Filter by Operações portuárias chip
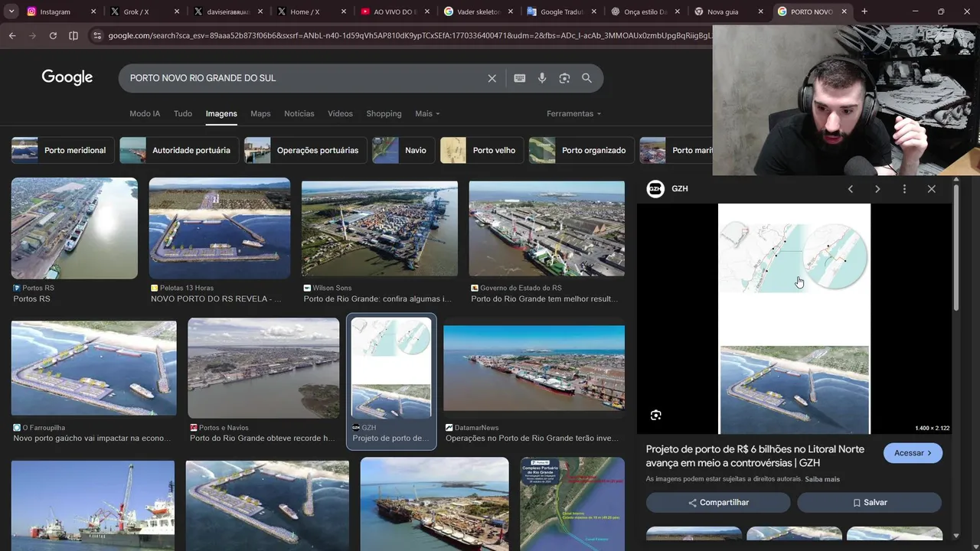This screenshot has width=980, height=551. [x=305, y=150]
